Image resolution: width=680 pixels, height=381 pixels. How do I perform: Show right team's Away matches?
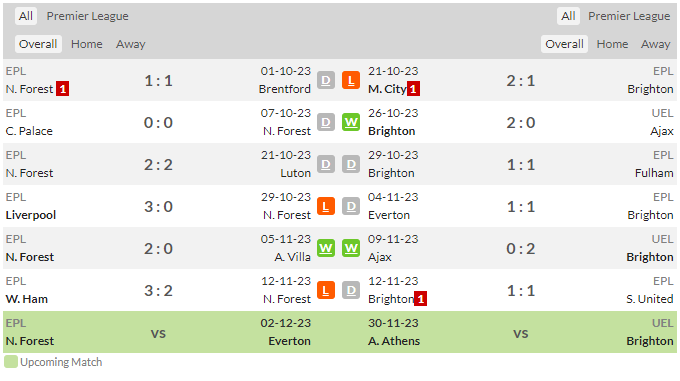tap(655, 44)
